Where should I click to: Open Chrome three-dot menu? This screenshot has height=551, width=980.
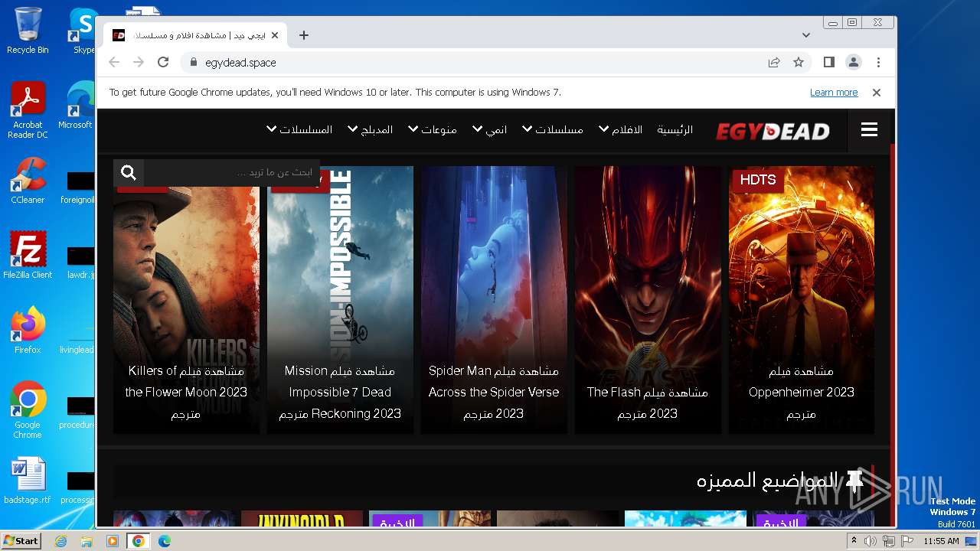click(878, 63)
